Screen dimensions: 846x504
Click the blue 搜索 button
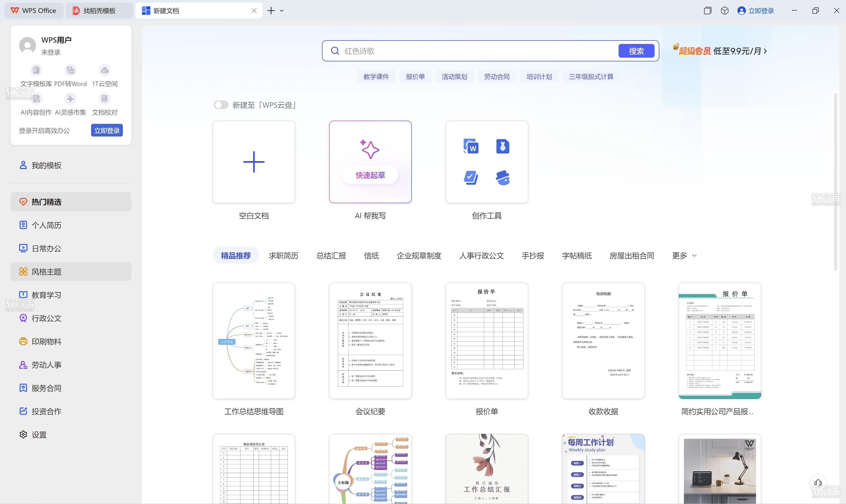tap(636, 51)
